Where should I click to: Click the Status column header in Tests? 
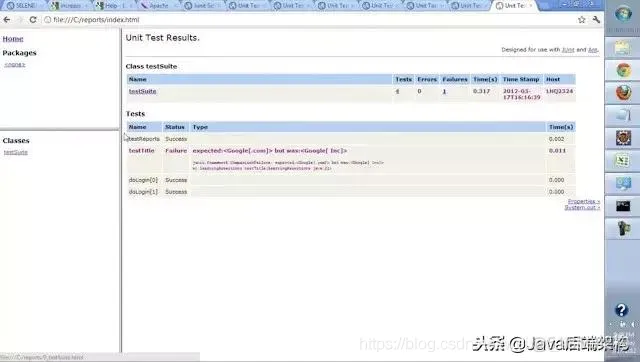click(175, 127)
